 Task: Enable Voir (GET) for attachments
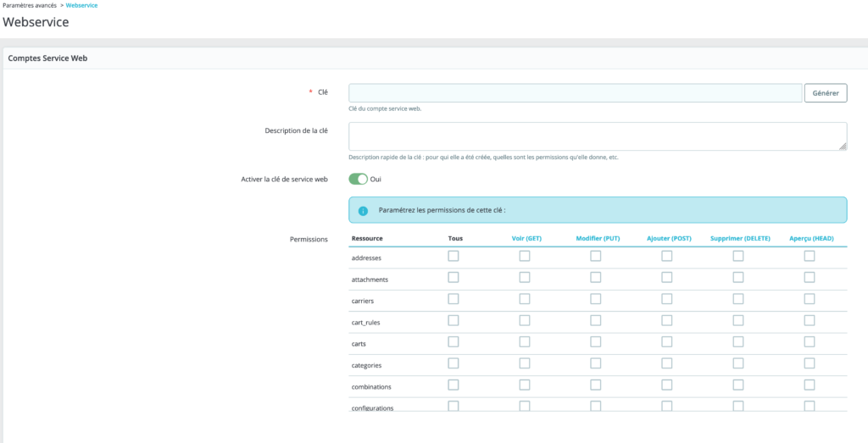(x=524, y=277)
